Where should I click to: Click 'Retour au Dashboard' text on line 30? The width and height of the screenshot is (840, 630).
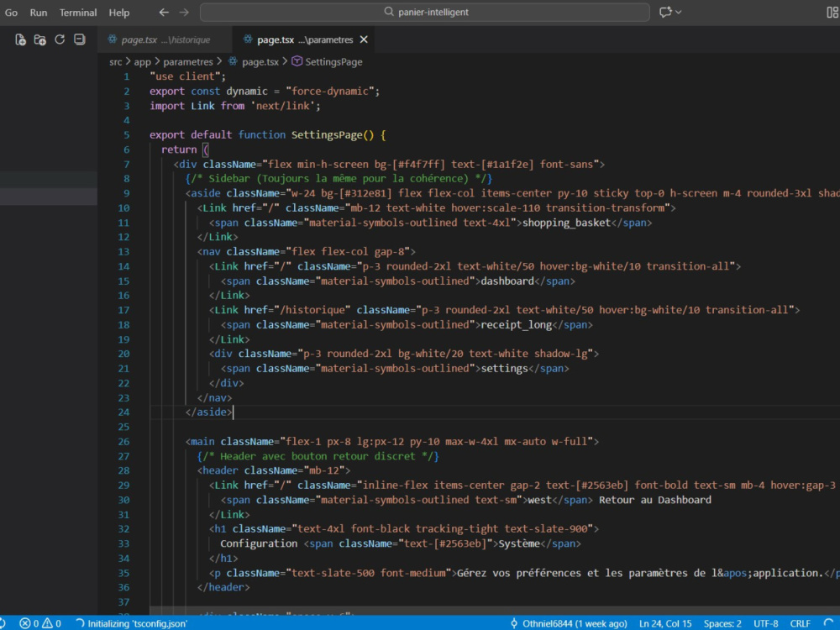pyautogui.click(x=654, y=501)
